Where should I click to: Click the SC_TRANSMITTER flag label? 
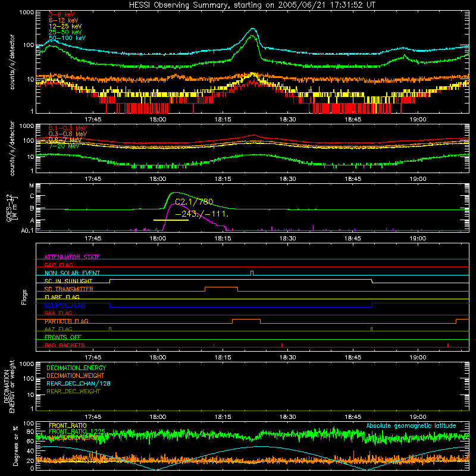coord(69,289)
